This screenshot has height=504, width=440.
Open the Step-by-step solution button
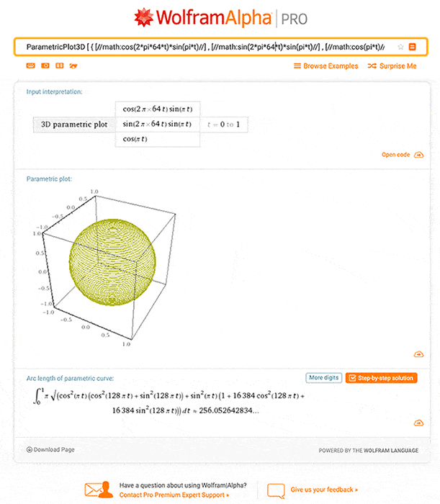pos(381,378)
